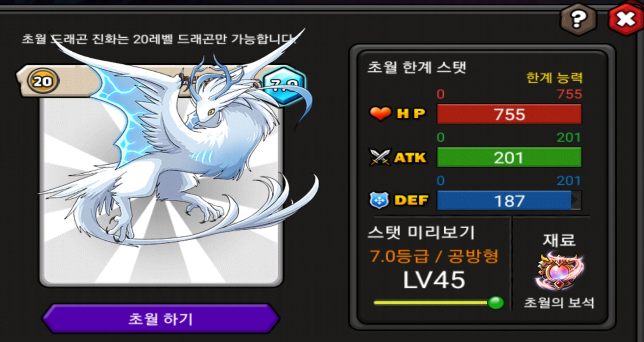Click the crossed swords ATK icon

(380, 157)
